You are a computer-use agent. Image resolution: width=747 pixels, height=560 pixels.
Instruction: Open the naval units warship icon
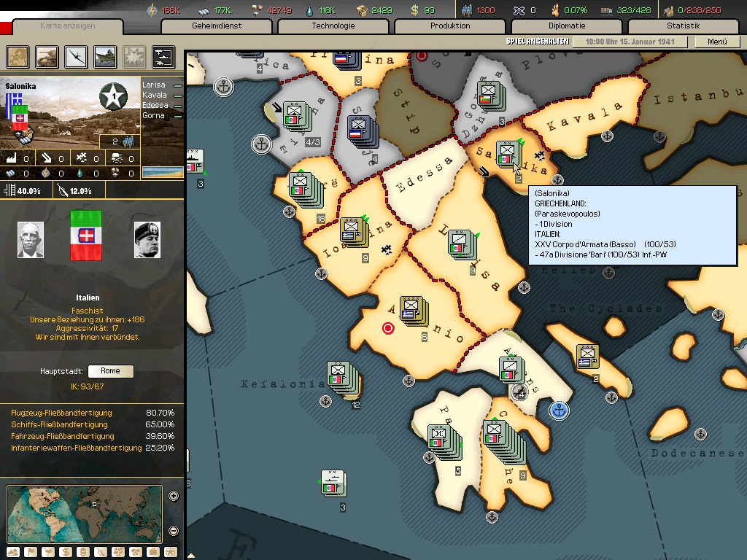click(106, 57)
